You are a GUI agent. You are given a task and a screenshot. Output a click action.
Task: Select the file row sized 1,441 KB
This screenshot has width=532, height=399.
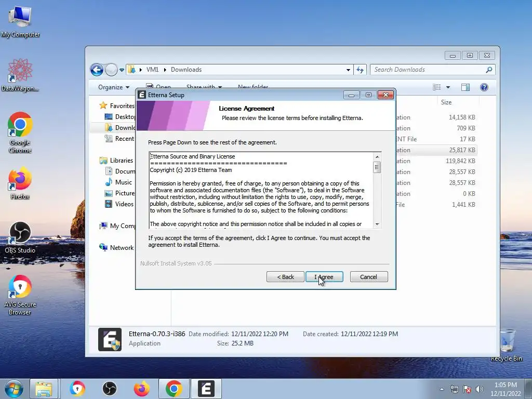pyautogui.click(x=436, y=205)
